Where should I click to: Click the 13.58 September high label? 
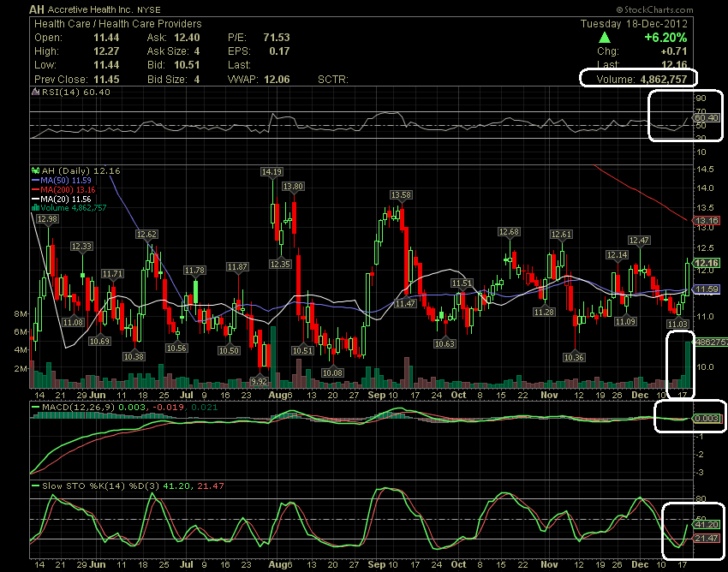tap(401, 194)
